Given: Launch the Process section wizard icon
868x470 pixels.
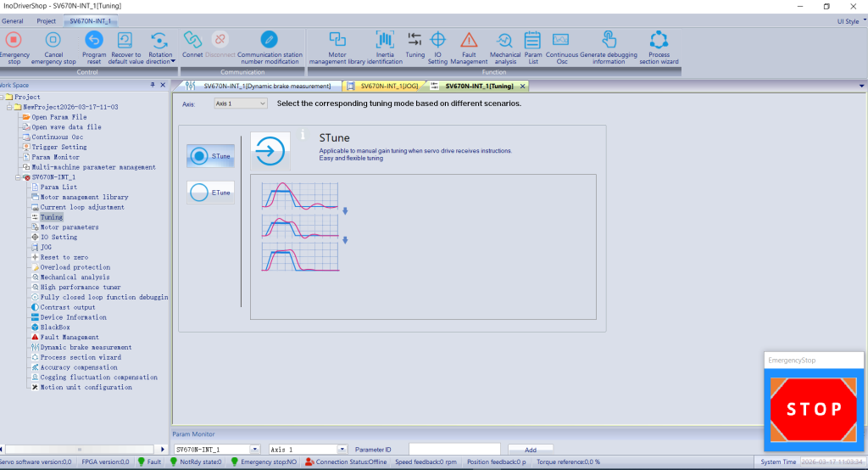Looking at the screenshot, I should click(659, 40).
